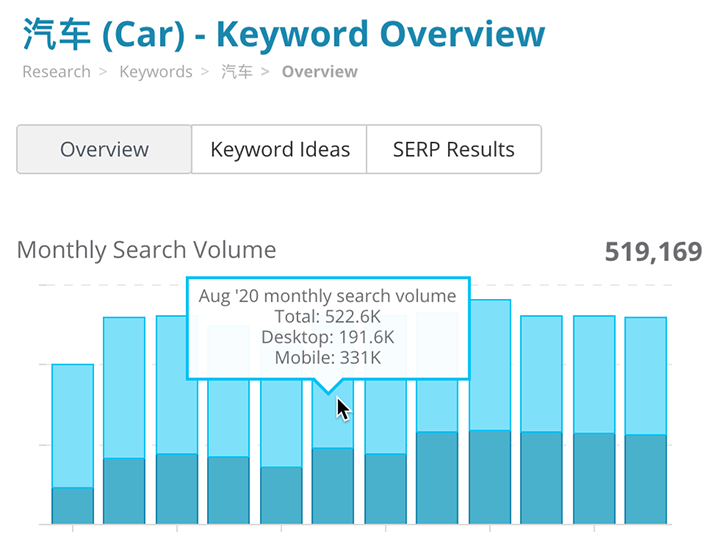720x540 pixels.
Task: Click the light-blue segment of the second-to-last bar
Action: (594, 374)
